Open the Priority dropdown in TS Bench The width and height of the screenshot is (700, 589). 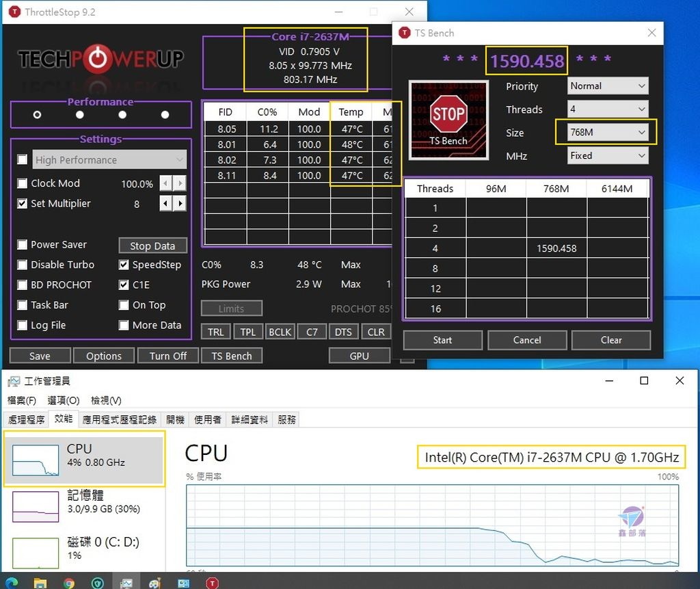pos(607,86)
